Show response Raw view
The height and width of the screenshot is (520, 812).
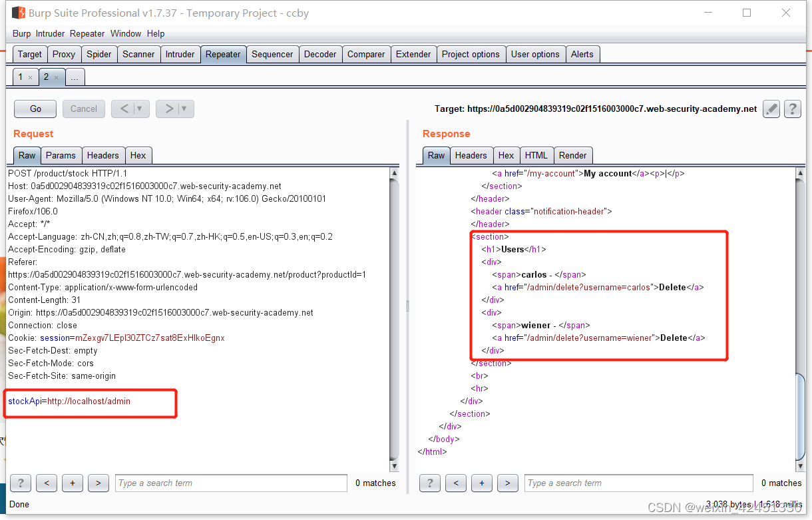[x=437, y=155]
